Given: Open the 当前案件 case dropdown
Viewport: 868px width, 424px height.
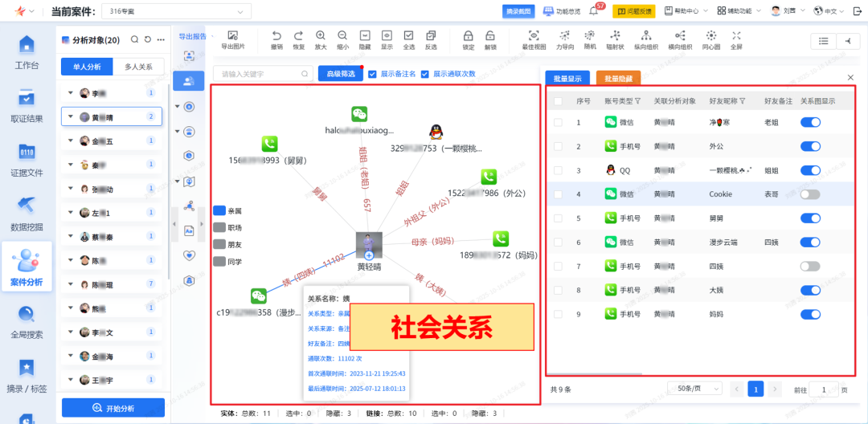Looking at the screenshot, I should [x=186, y=11].
